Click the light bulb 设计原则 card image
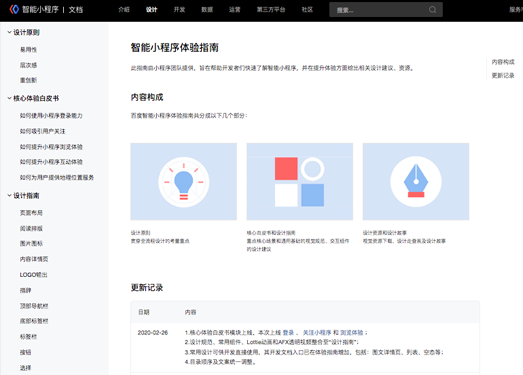The image size is (523, 375). [x=184, y=181]
